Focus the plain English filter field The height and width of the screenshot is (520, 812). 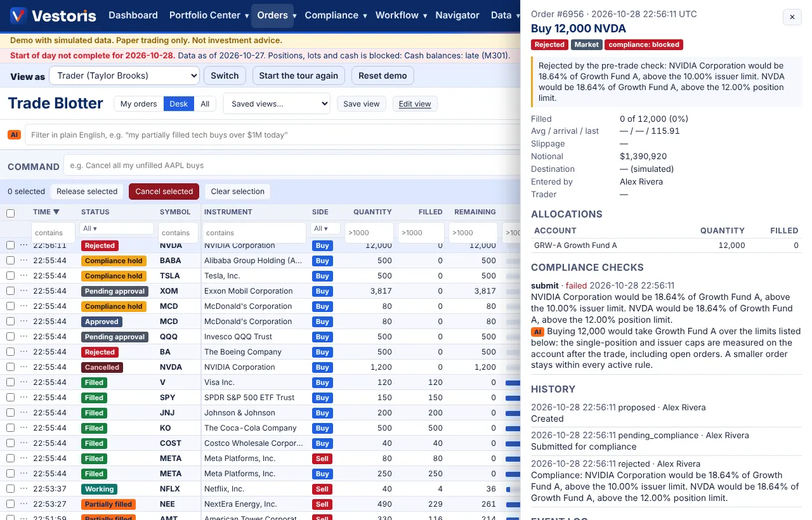tap(273, 135)
